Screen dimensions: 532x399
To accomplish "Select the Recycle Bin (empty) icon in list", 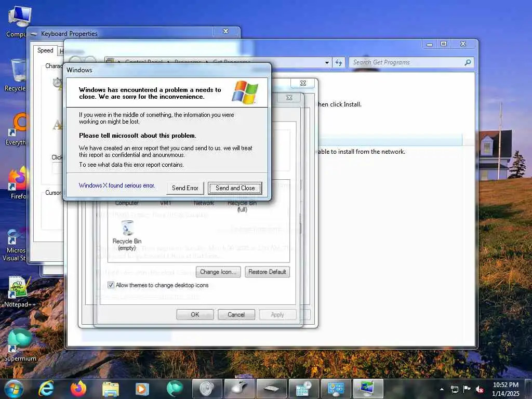I will (127, 235).
